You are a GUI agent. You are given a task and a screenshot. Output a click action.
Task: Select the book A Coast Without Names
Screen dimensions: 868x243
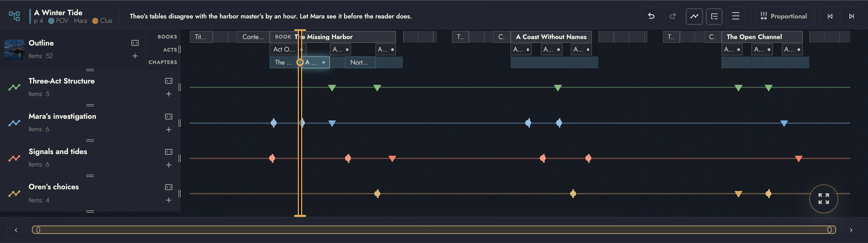551,37
